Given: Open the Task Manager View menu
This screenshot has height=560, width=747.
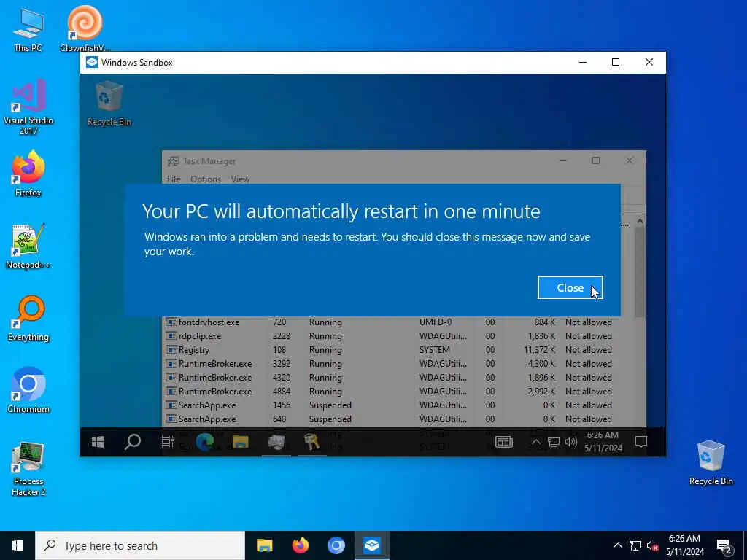Looking at the screenshot, I should [x=240, y=179].
